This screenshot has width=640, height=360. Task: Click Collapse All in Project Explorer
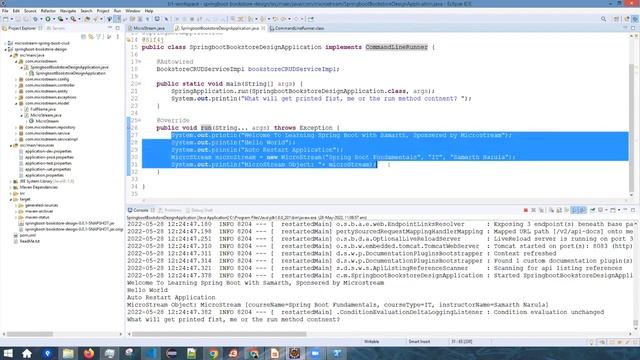click(83, 37)
